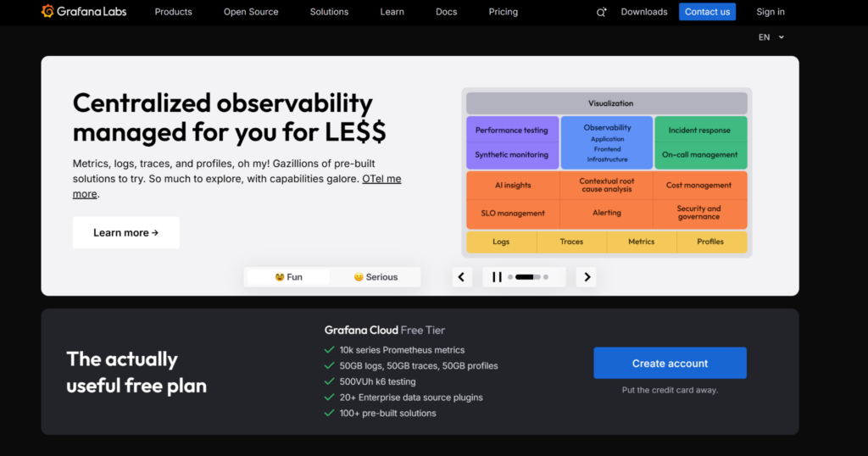868x456 pixels.
Task: Click '20+ Enterprise data source plugins' text
Action: 411,398
